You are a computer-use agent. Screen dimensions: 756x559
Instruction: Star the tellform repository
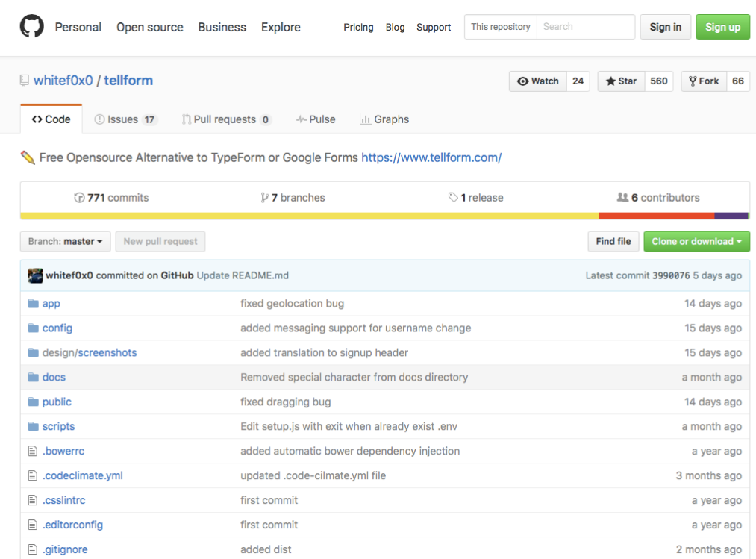click(x=622, y=81)
